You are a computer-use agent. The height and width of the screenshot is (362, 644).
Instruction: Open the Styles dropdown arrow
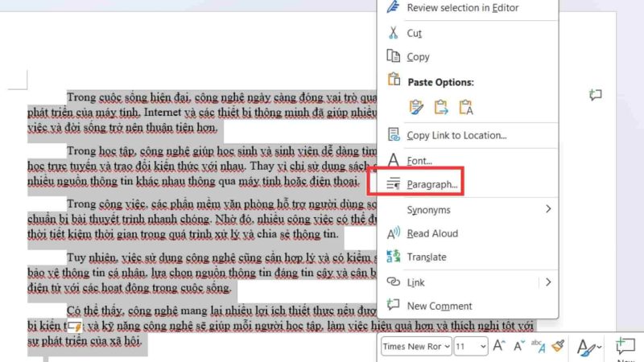[599, 348]
